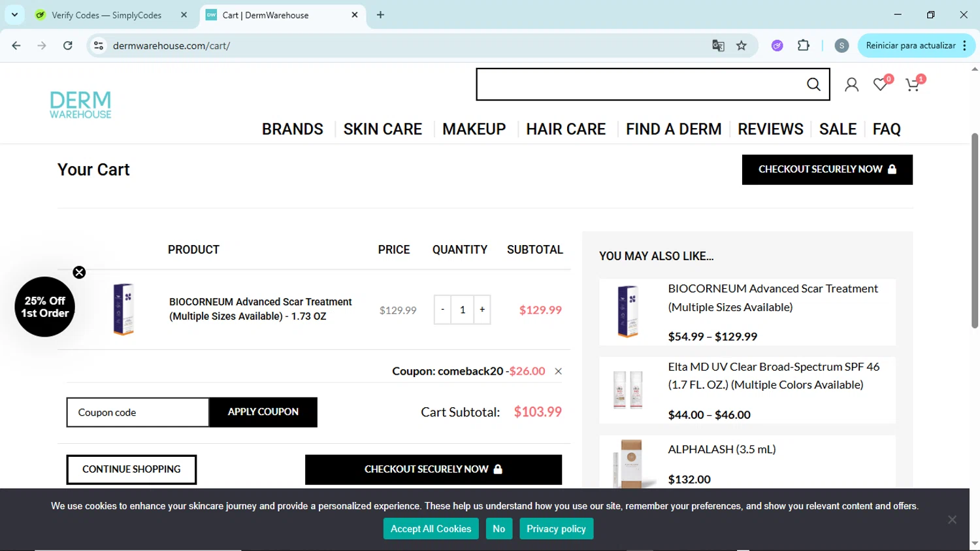This screenshot has height=551, width=980.
Task: Switch to Verify Codes SimplyCodes tab
Action: pos(106,14)
